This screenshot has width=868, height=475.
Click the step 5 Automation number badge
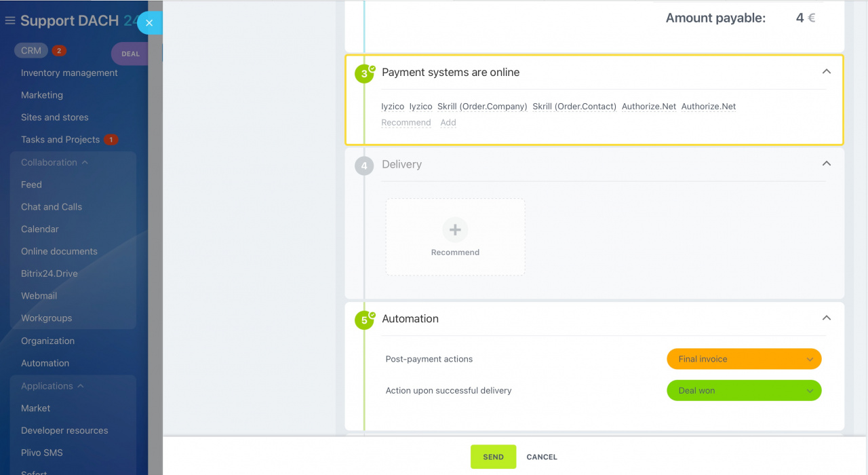pos(364,319)
